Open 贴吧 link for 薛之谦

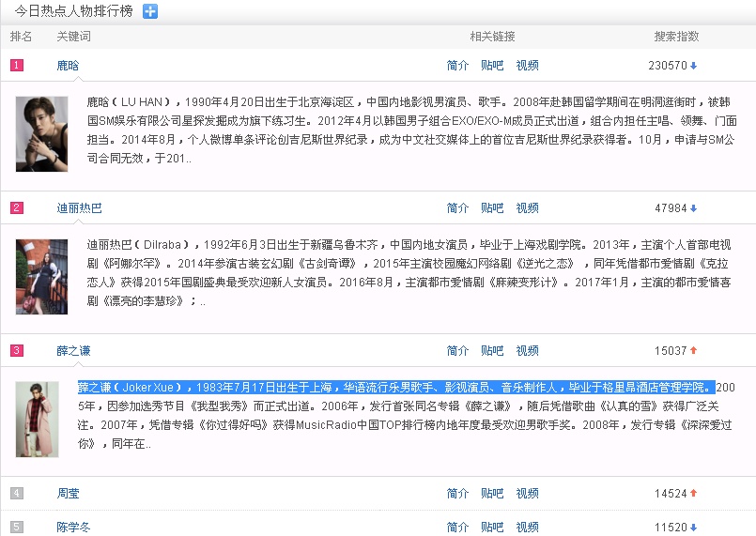tap(492, 351)
